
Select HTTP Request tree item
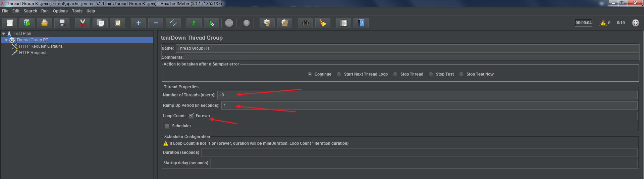point(33,53)
